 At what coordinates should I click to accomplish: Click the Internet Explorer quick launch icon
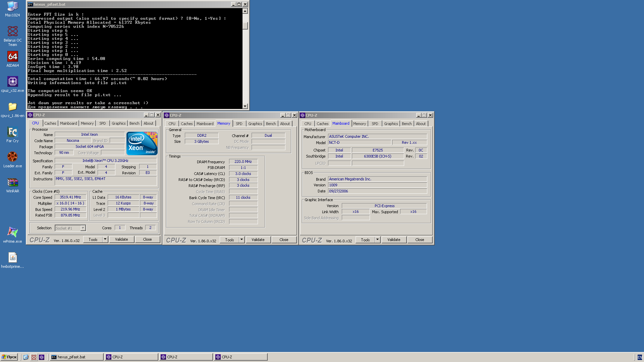[x=26, y=357]
